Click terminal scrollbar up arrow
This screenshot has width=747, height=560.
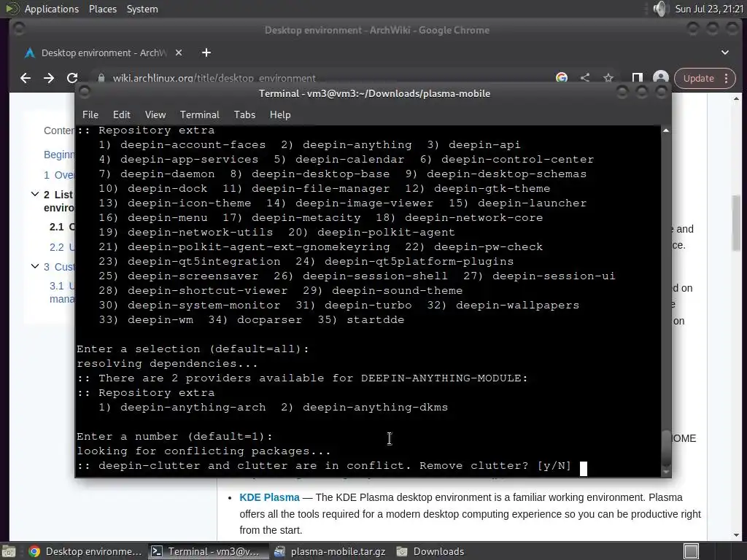[666, 131]
